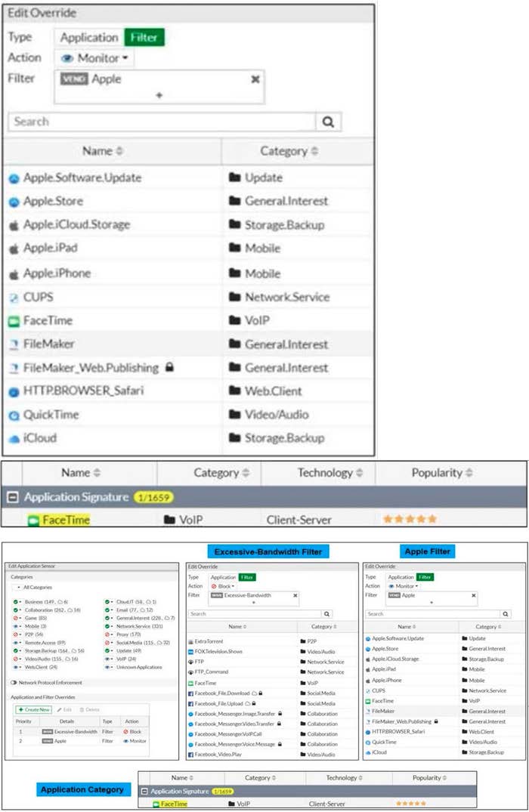Remove Excessive-Bandwidth filter using its X
This screenshot has height=812, width=529.
click(x=295, y=595)
